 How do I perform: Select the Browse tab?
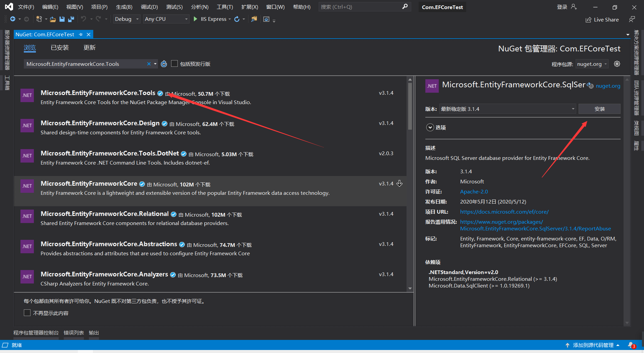pyautogui.click(x=30, y=48)
